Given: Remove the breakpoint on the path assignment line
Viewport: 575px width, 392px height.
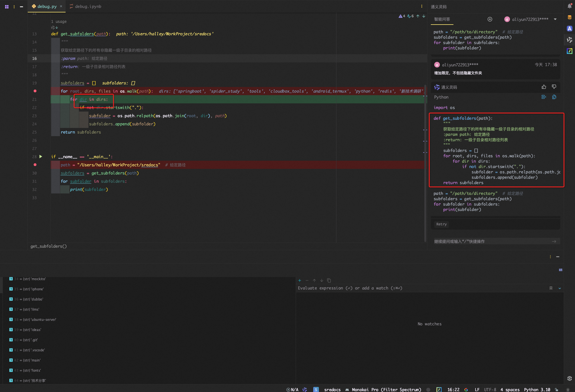Looking at the screenshot, I should click(x=35, y=165).
